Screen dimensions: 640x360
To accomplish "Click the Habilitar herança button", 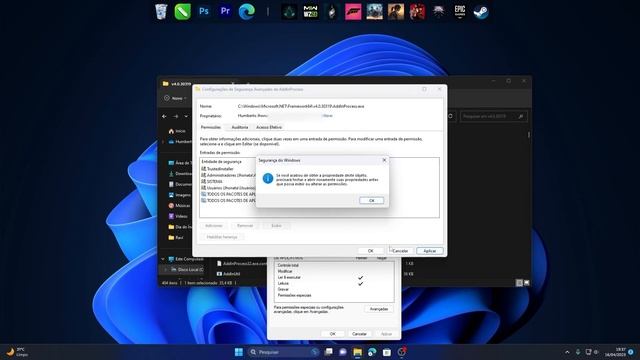I will click(x=222, y=237).
